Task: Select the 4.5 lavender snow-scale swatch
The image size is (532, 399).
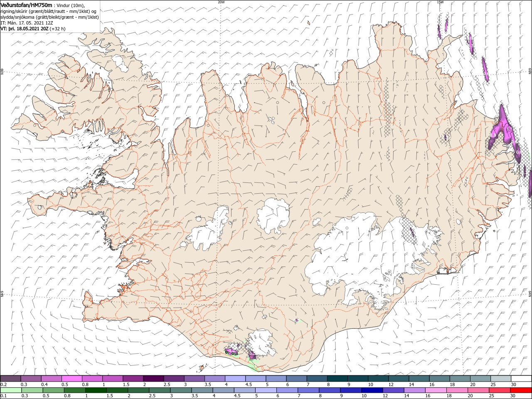Action: pyautogui.click(x=255, y=379)
